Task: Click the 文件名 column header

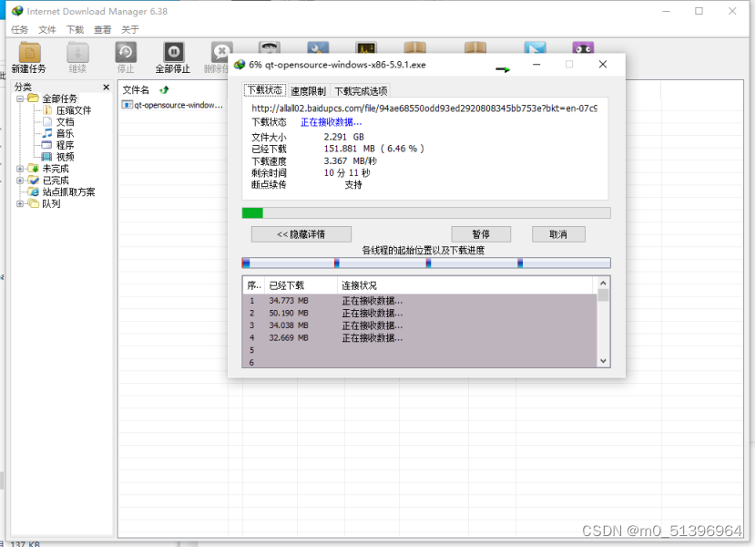Action: tap(136, 89)
